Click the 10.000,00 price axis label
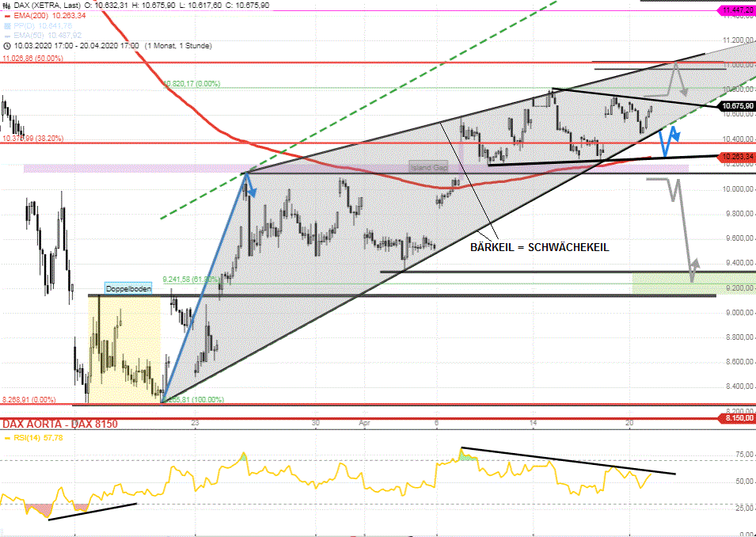Screen dimensions: 756x537 [x=738, y=189]
